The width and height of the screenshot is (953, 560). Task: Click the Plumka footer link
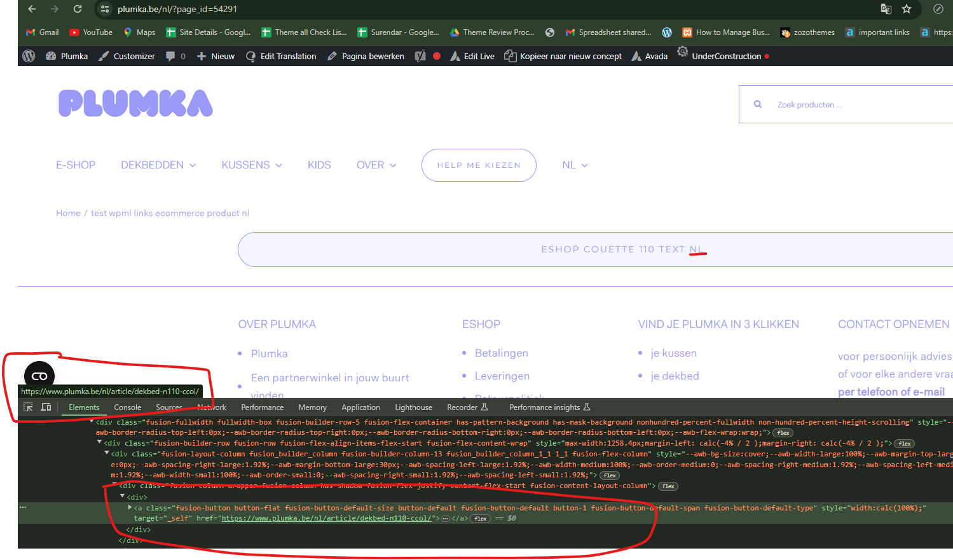(x=269, y=353)
